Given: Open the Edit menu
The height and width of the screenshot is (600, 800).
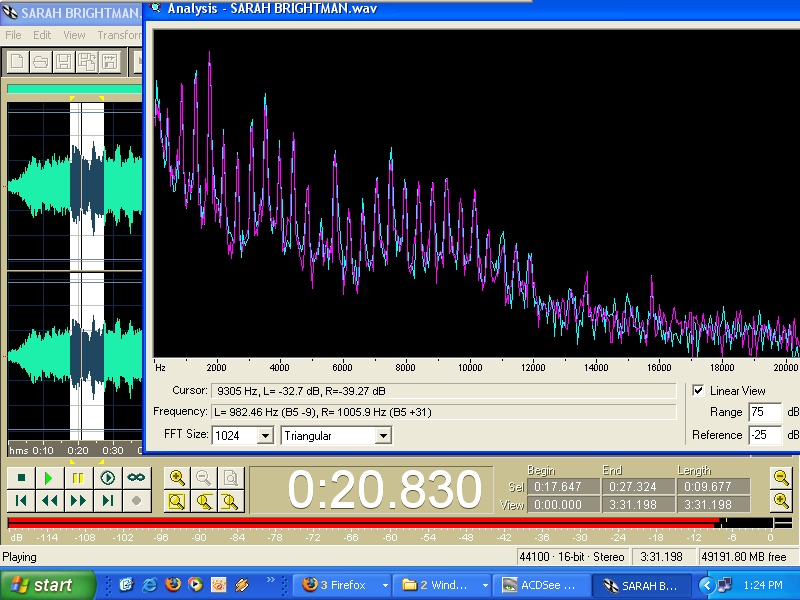Looking at the screenshot, I should tap(42, 35).
